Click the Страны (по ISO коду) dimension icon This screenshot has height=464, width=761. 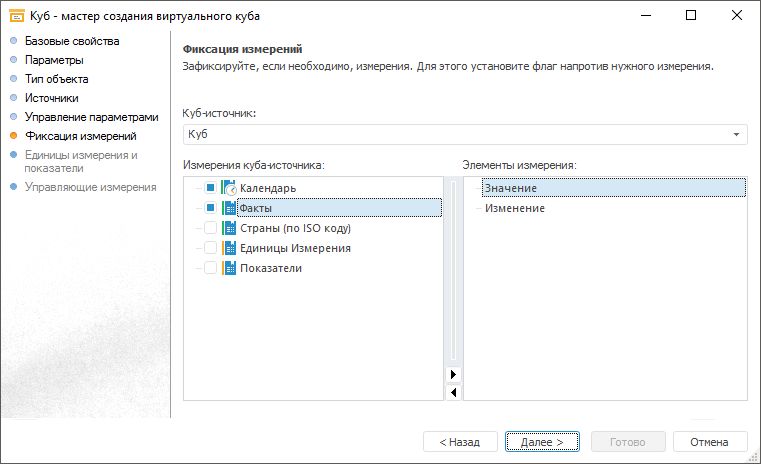229,228
